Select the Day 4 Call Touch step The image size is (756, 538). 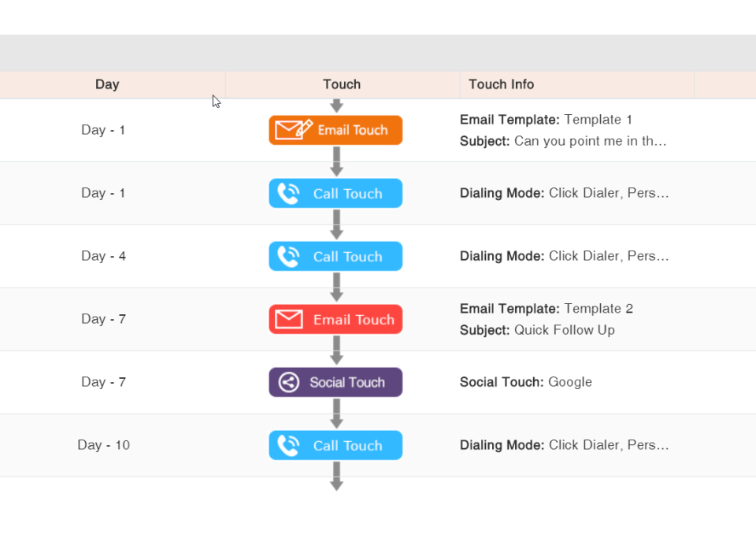[335, 256]
